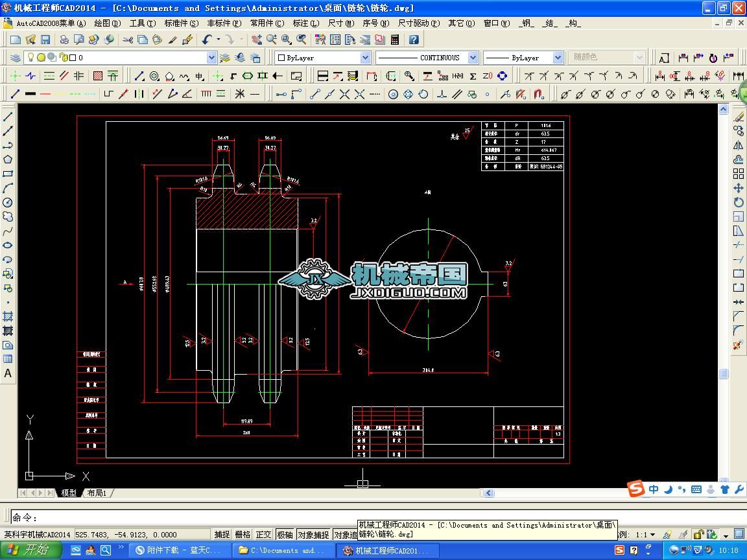Toggle the 捕捉 snap mode in status bar
Image resolution: width=747 pixels, height=560 pixels.
(222, 535)
